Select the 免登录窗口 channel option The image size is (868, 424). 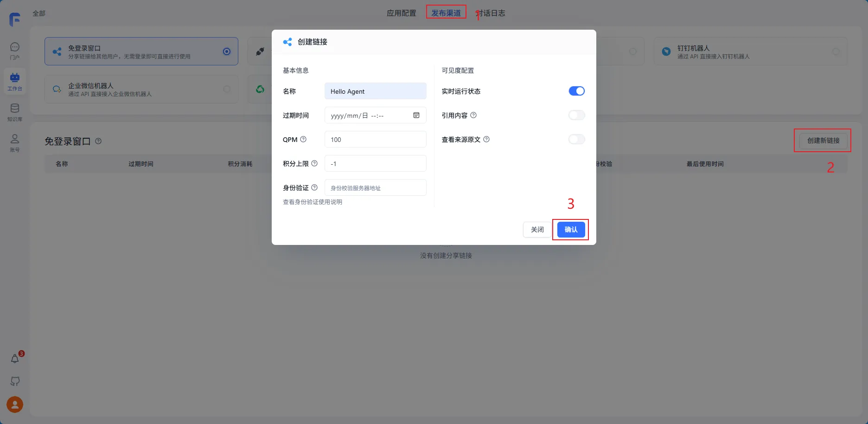(x=141, y=51)
